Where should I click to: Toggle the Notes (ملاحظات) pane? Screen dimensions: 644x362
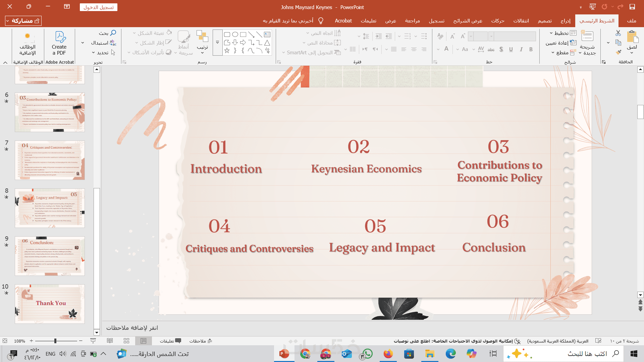[201, 341]
